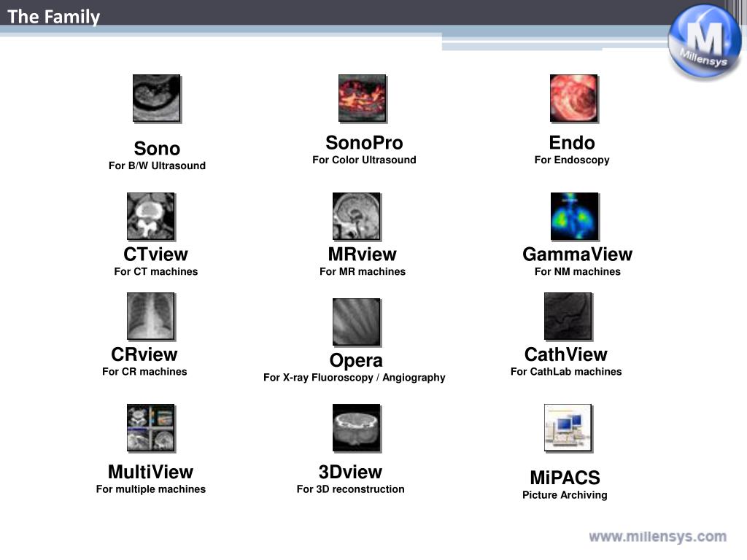The height and width of the screenshot is (560, 747).
Task: Select the 'MRview' product name
Action: click(x=362, y=254)
